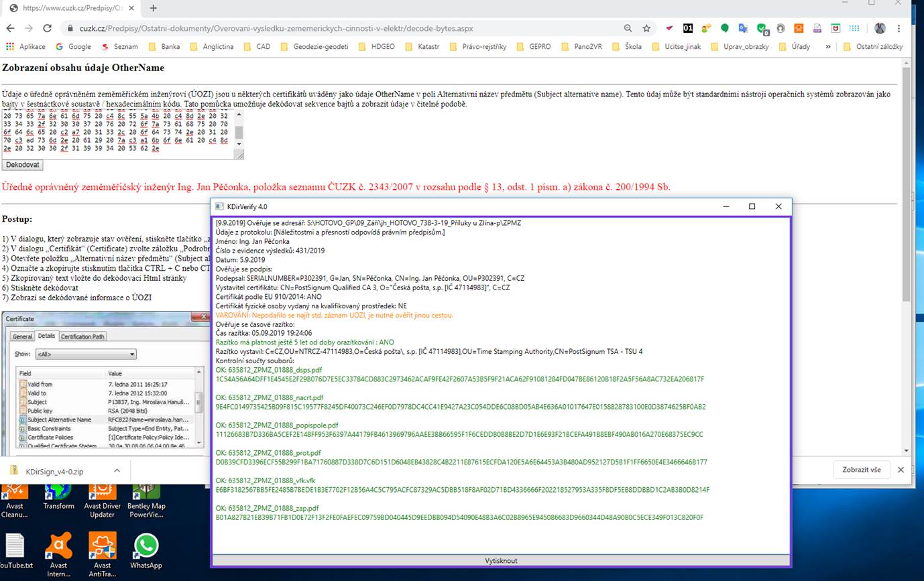This screenshot has height=581, width=924.
Task: Click the user profile avatar in Chrome
Action: (880, 28)
